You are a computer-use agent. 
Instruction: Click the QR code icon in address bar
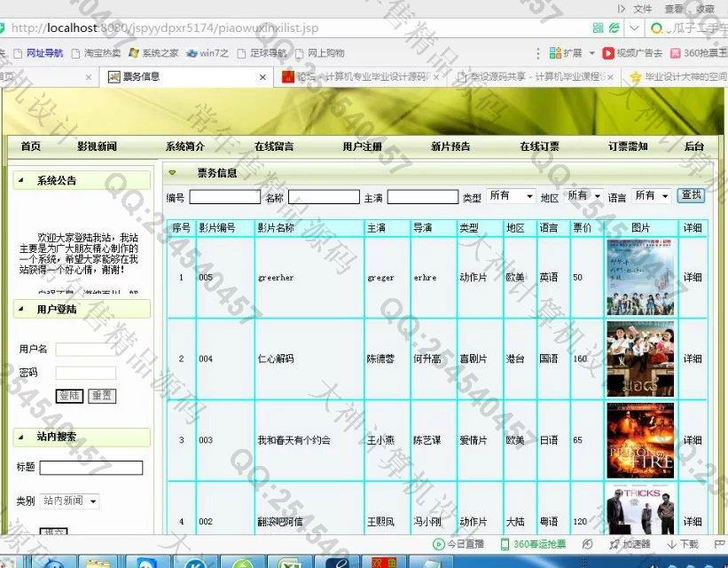599,28
